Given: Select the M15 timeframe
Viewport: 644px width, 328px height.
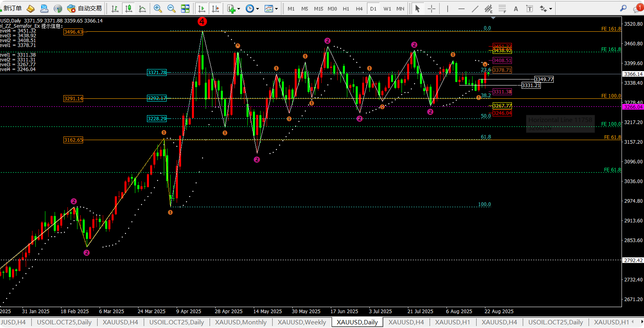Looking at the screenshot, I should point(318,8).
